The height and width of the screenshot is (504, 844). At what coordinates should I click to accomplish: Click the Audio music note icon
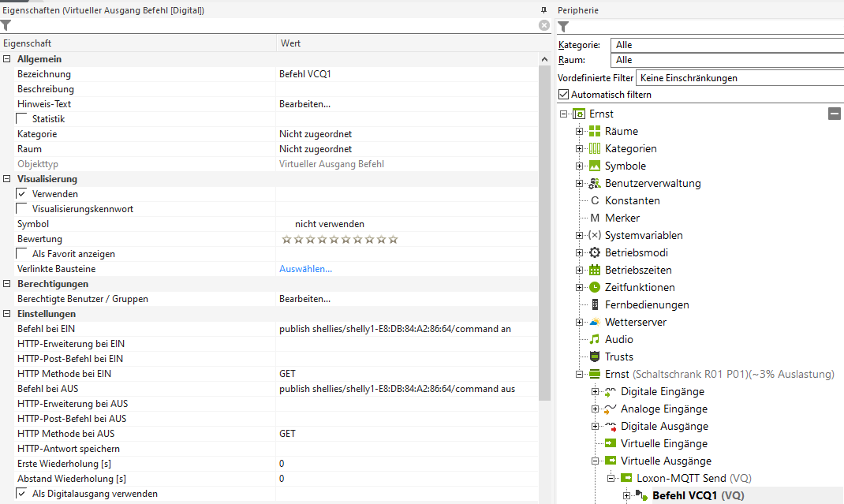click(x=595, y=339)
